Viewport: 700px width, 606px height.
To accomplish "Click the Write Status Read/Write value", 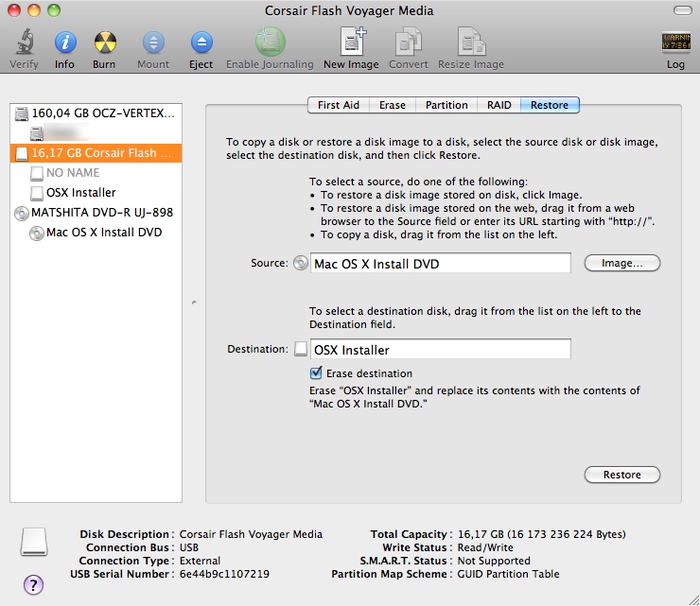I will (485, 547).
